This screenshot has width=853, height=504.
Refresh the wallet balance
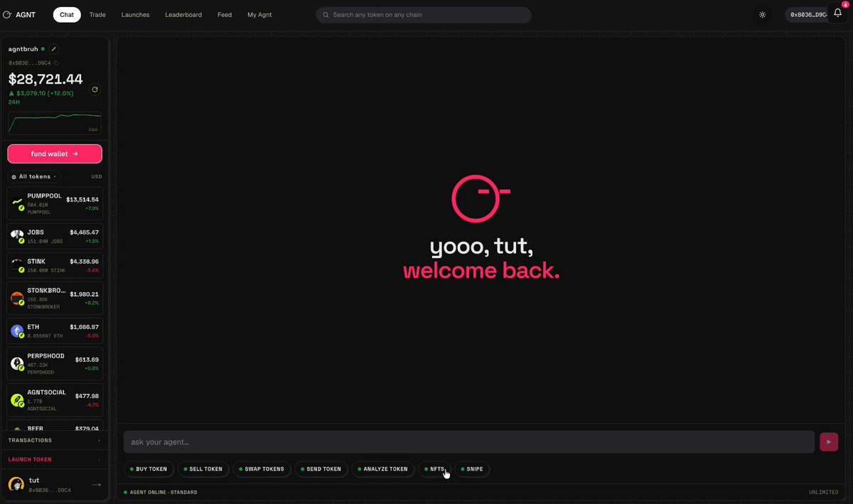click(95, 90)
